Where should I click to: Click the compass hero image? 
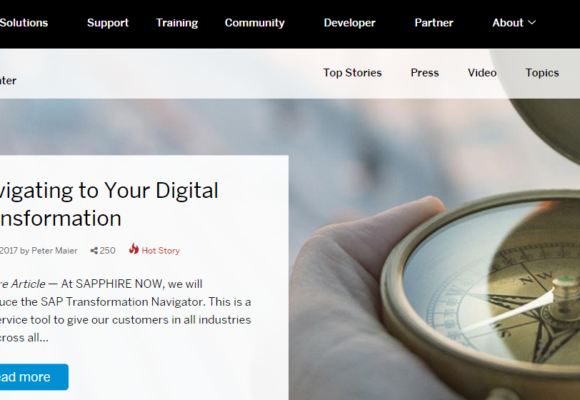click(436, 259)
